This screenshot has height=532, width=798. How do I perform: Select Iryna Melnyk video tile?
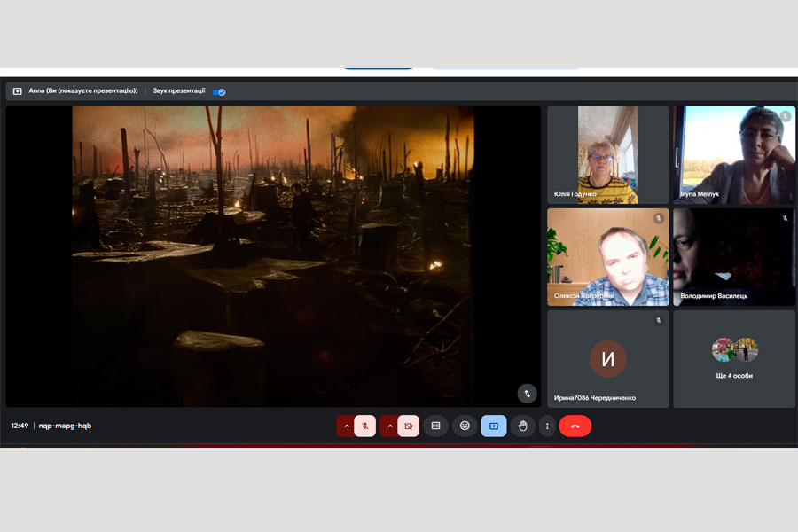734,155
